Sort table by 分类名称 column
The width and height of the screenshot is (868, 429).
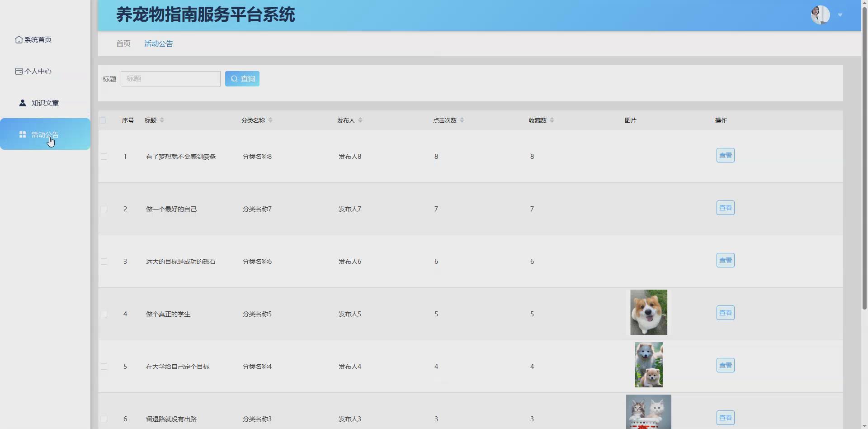270,120
